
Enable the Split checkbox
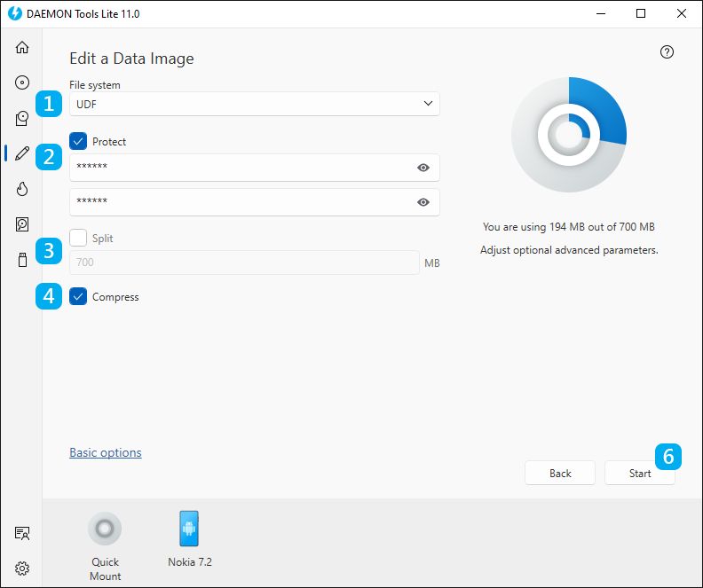(78, 238)
